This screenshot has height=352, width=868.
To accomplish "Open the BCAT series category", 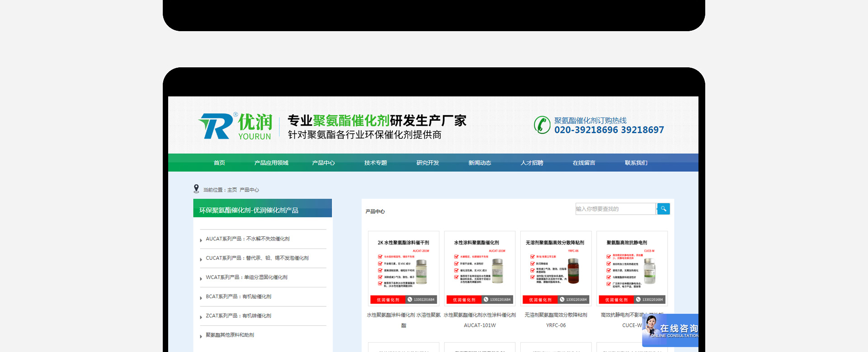I will pos(238,296).
